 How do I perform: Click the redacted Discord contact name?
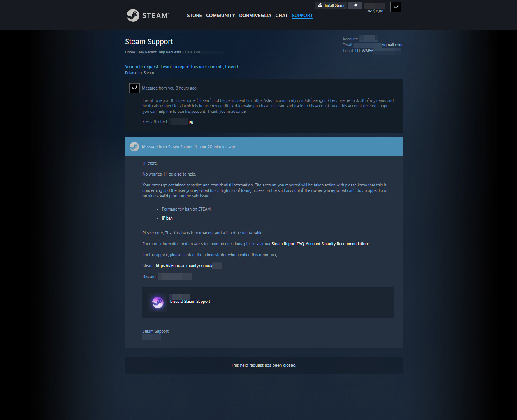(x=175, y=277)
